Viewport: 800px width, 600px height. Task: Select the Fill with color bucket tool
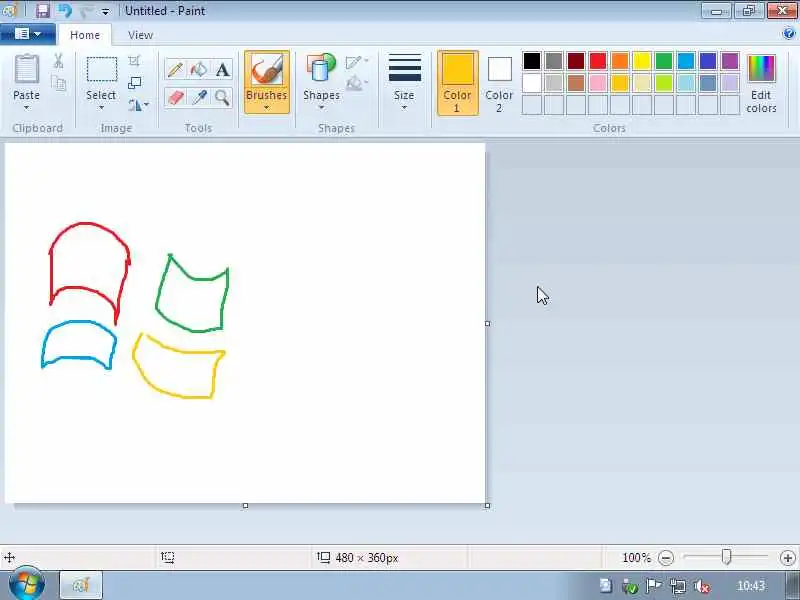[x=199, y=69]
